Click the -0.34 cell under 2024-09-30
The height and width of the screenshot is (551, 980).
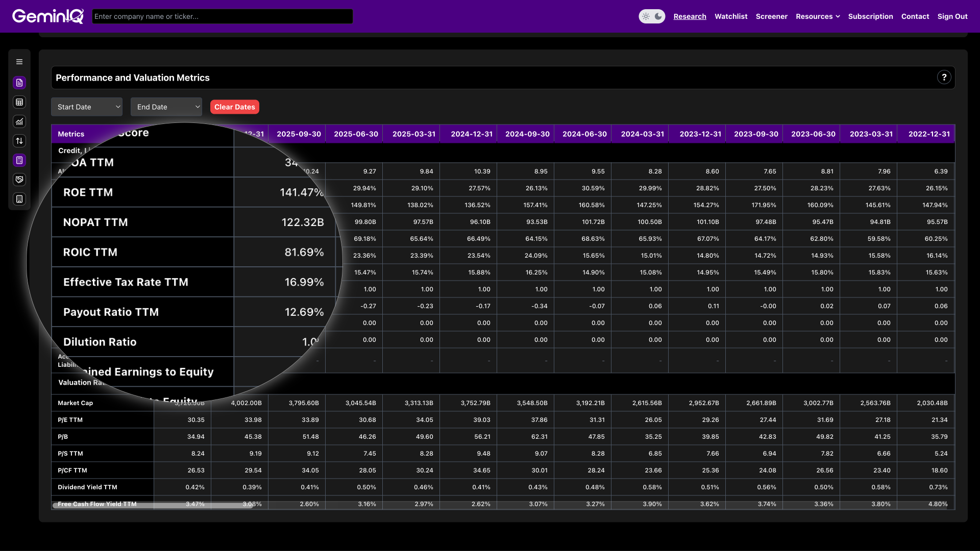click(540, 306)
